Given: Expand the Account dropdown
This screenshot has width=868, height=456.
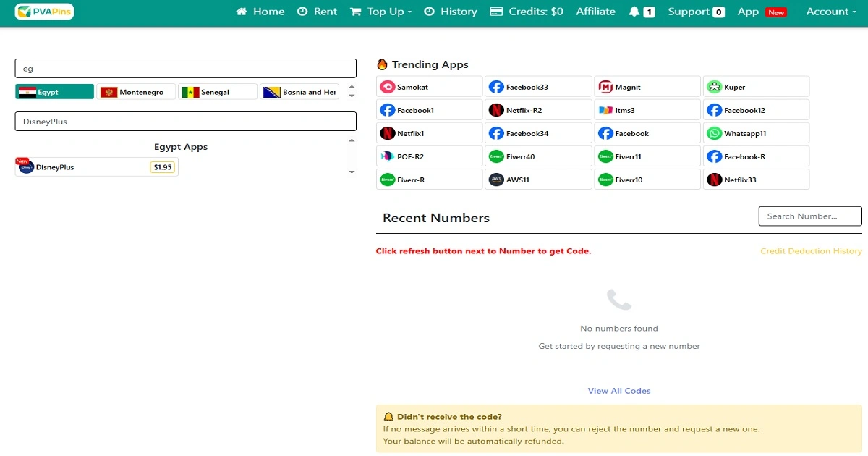Looking at the screenshot, I should coord(831,12).
